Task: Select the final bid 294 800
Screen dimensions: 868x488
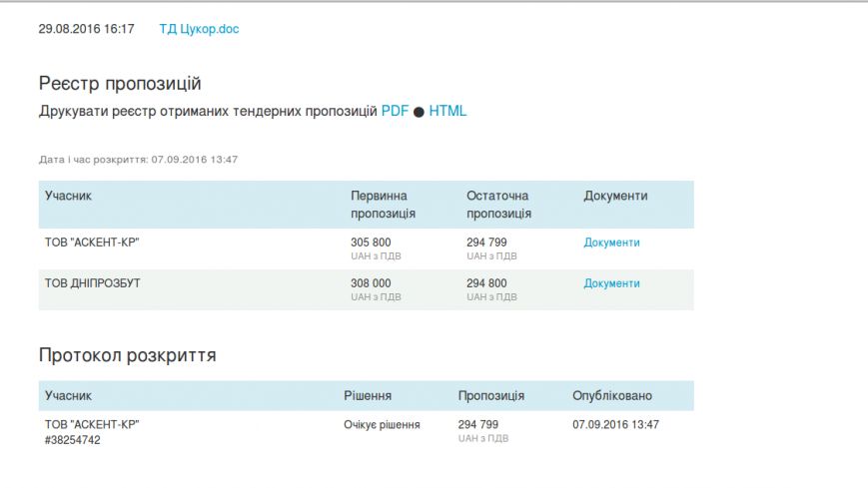Action: pos(486,283)
